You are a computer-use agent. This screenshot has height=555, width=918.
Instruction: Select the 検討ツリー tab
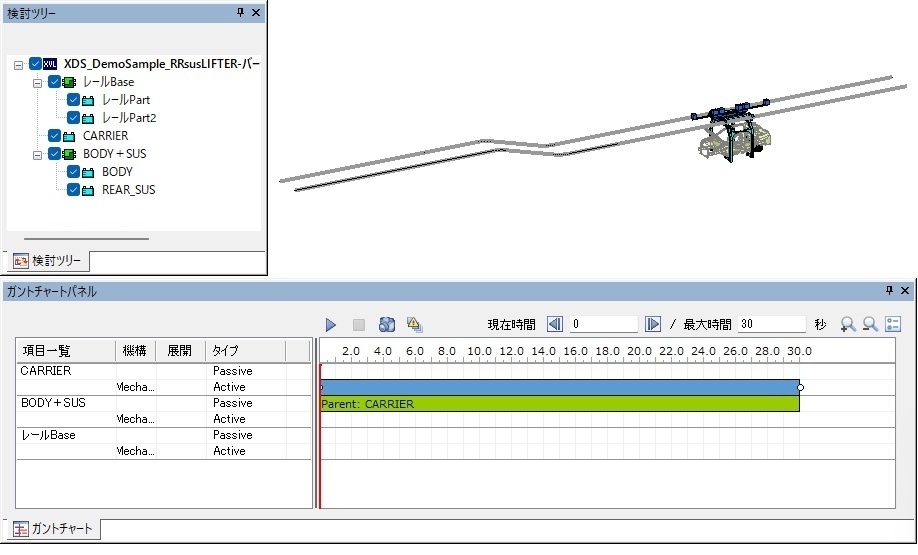pyautogui.click(x=50, y=261)
